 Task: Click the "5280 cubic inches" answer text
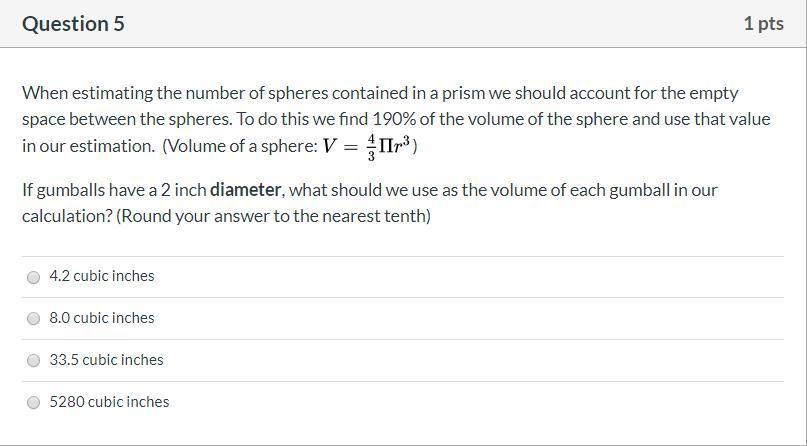(x=109, y=402)
